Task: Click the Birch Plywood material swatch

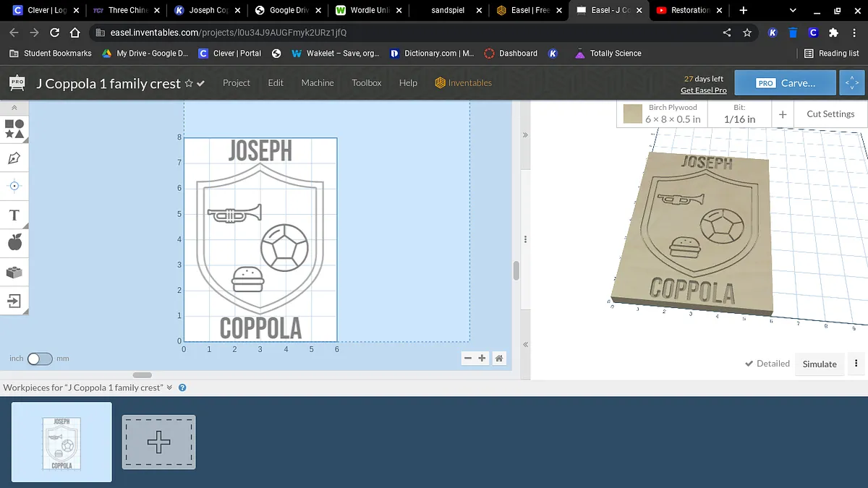Action: click(633, 114)
